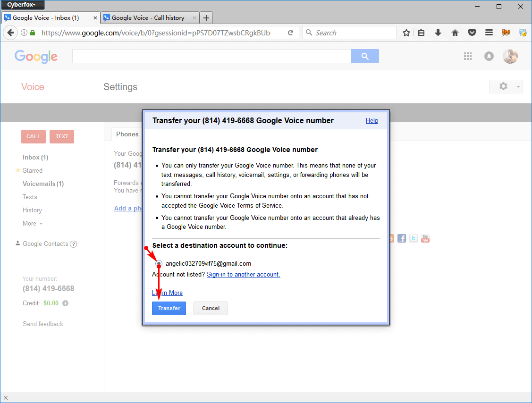Open the Pocket shield icon
Viewport: 532px width, 403px height.
tap(472, 33)
